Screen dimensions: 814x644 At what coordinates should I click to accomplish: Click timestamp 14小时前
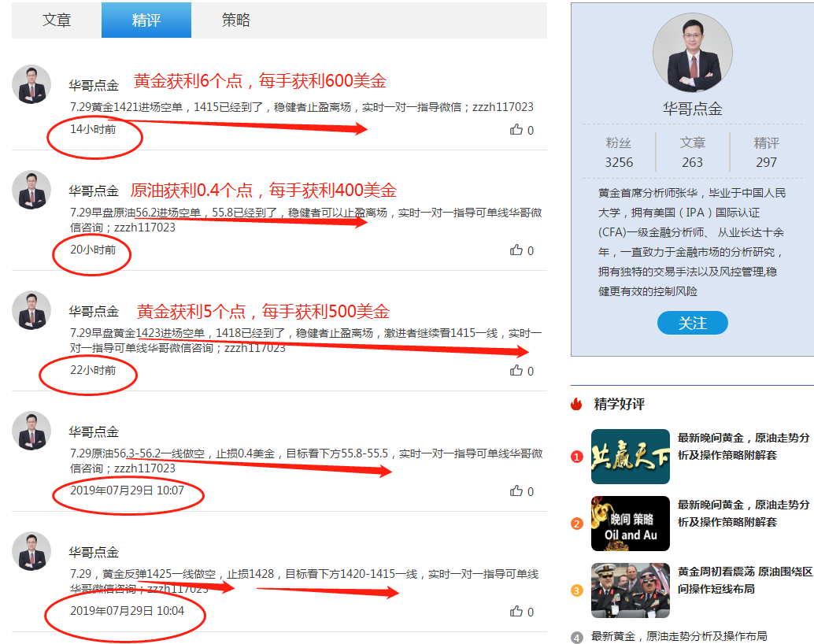pos(93,129)
